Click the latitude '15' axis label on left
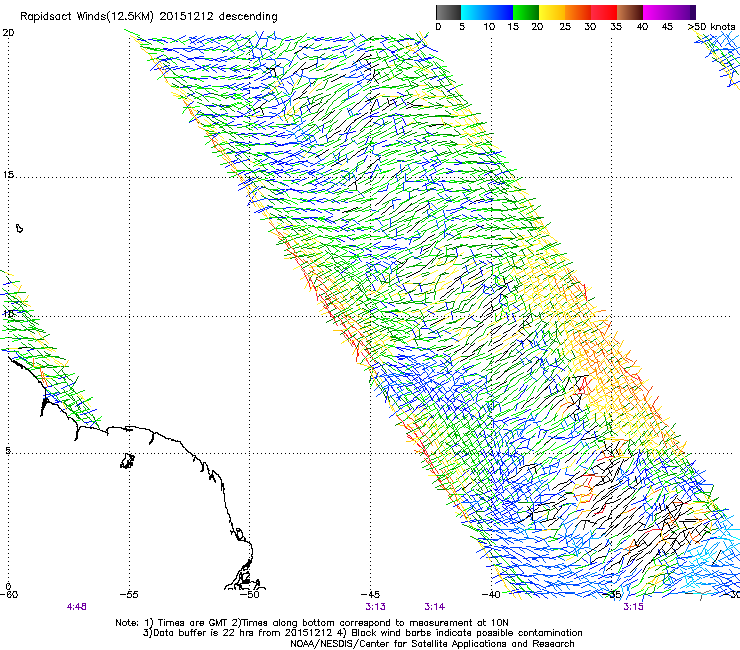740x650 pixels. [8, 175]
